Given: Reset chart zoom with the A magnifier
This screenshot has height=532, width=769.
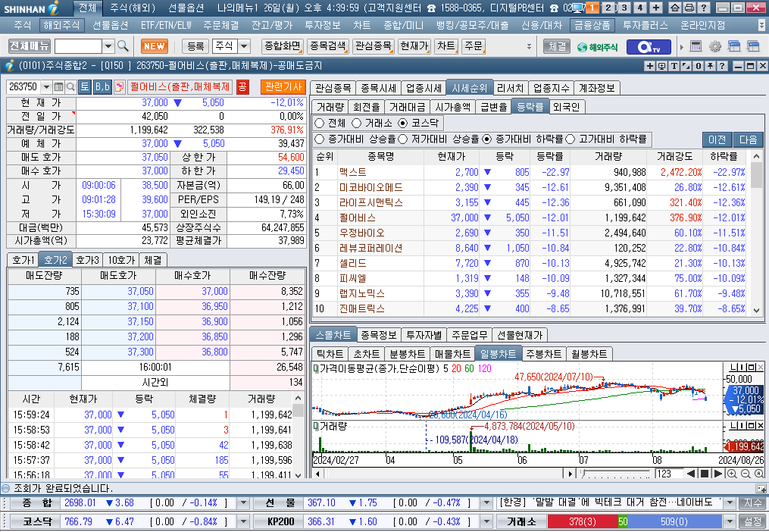Looking at the screenshot, I should tap(759, 474).
